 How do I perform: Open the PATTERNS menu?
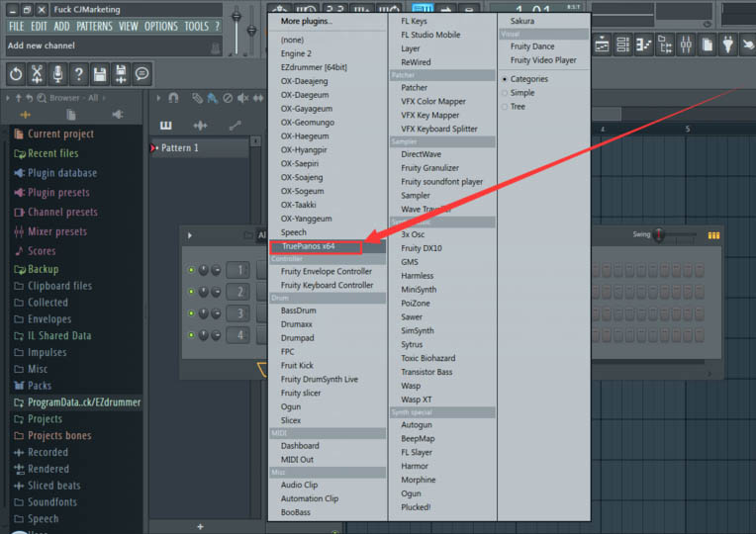[94, 26]
